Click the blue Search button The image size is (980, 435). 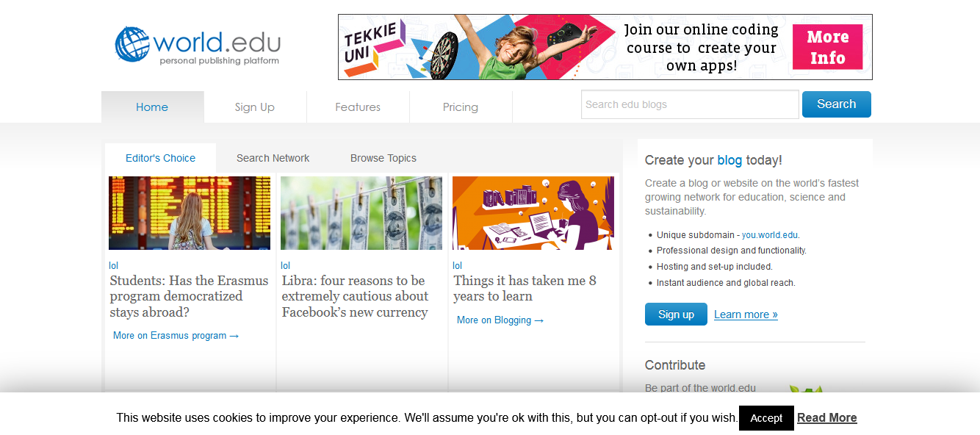[x=837, y=104]
